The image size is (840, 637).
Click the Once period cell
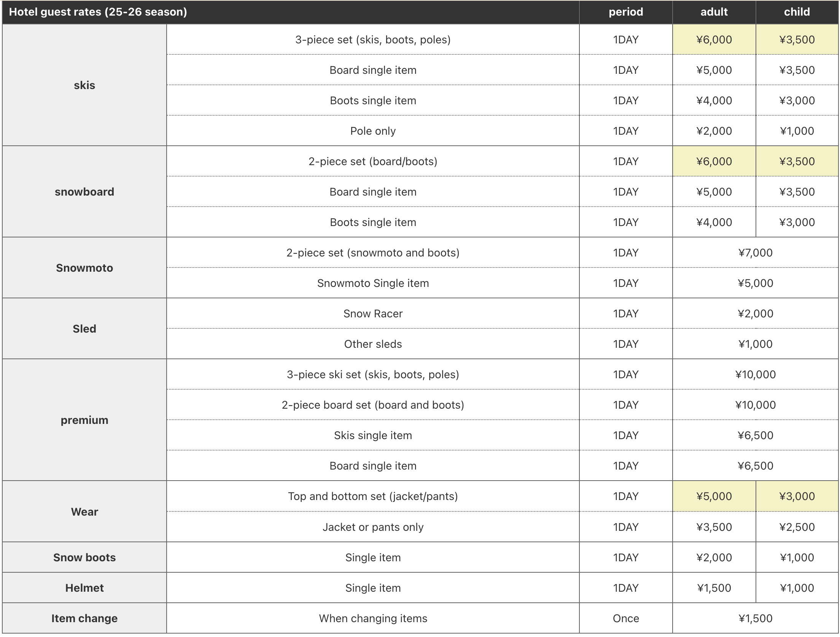coord(625,618)
